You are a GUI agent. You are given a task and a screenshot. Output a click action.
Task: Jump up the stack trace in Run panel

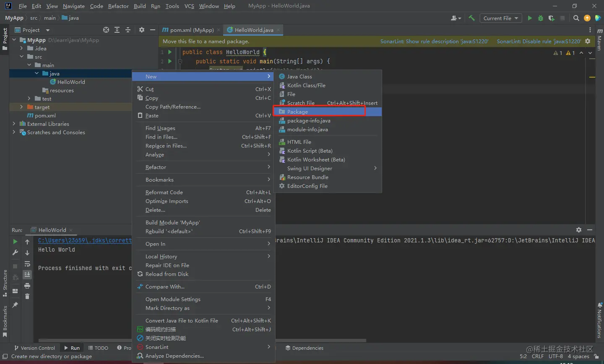pyautogui.click(x=27, y=242)
